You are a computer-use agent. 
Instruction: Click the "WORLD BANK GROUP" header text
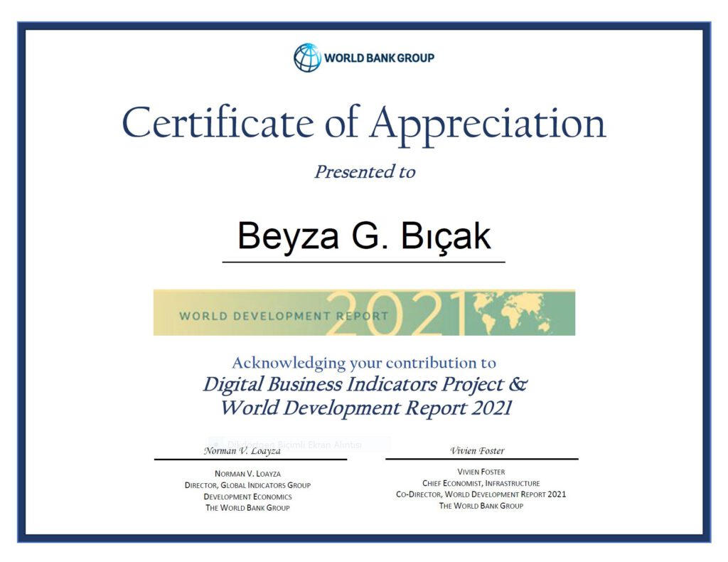[379, 58]
